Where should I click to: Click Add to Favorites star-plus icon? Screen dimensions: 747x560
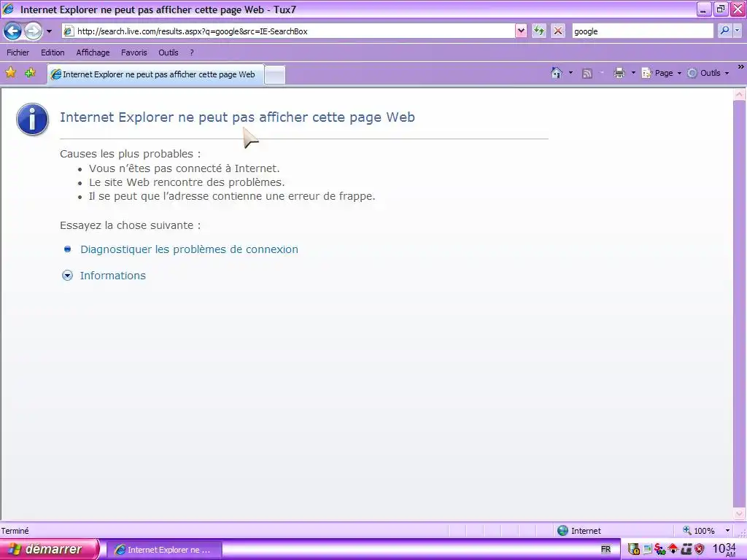click(x=30, y=73)
